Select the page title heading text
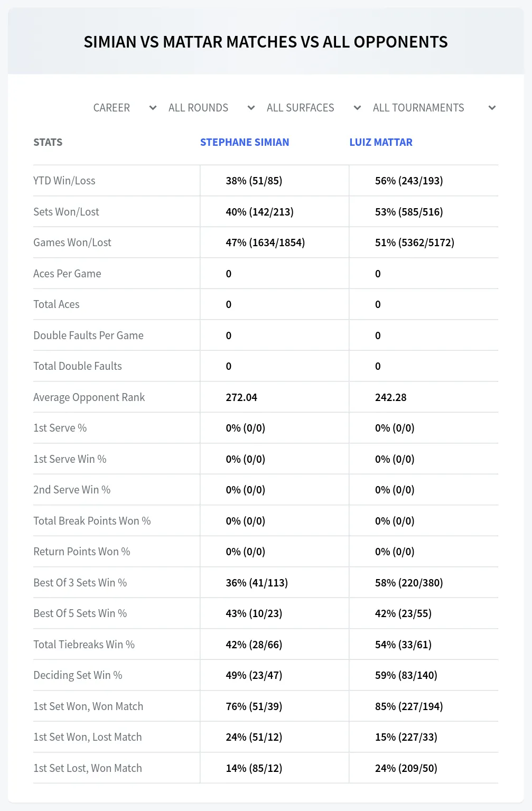Viewport: 532px width, 811px height. [x=266, y=42]
